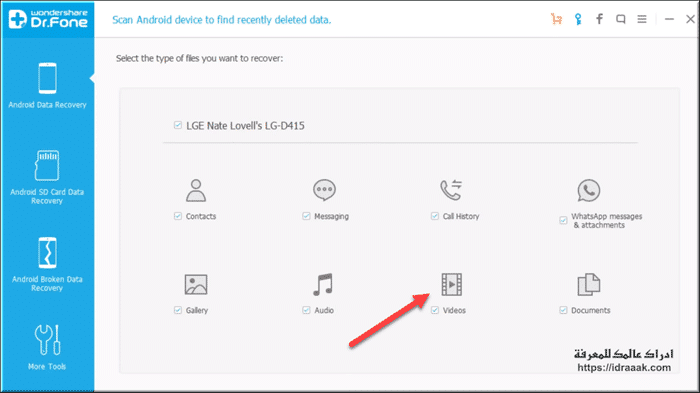Click the Gallery label text
Screen dimensions: 700x393
(197, 310)
